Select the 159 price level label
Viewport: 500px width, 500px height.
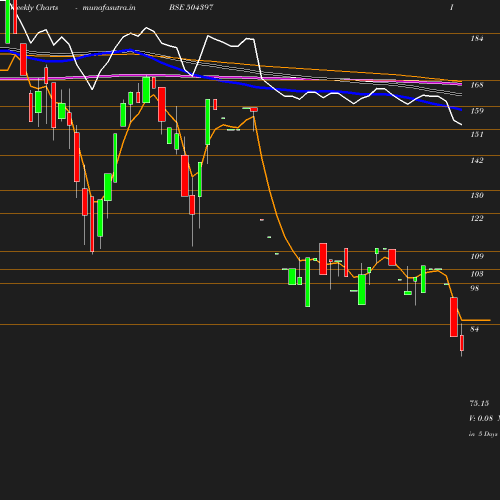(x=477, y=111)
